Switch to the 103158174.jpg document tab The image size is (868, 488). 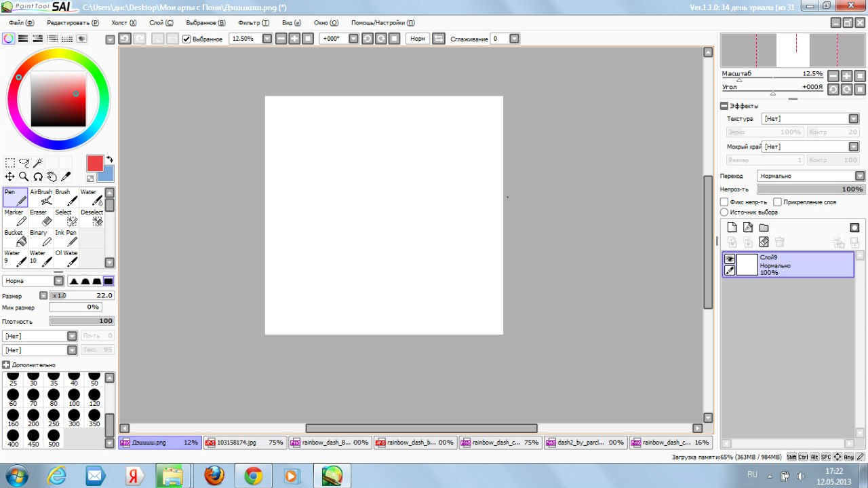(244, 443)
